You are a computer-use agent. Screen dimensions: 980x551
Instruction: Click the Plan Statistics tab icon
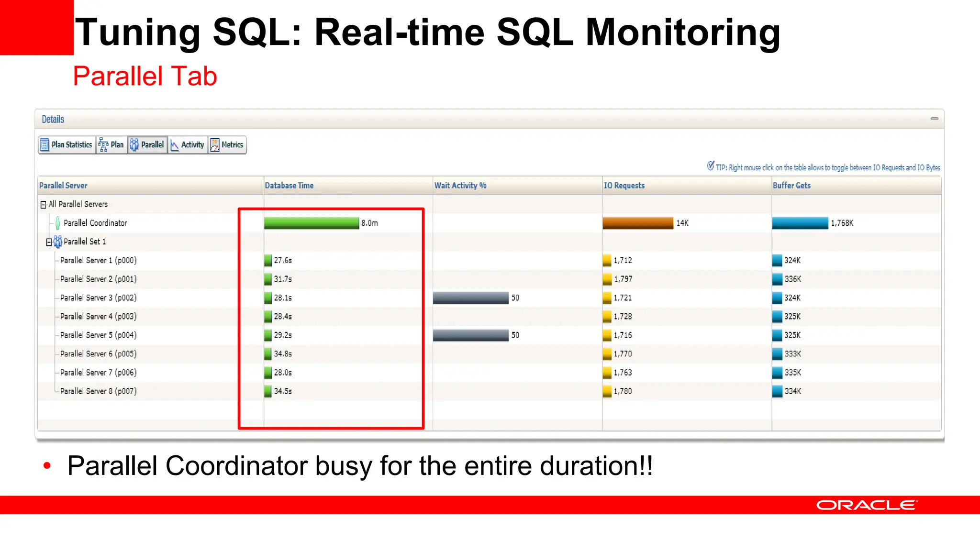pos(45,144)
